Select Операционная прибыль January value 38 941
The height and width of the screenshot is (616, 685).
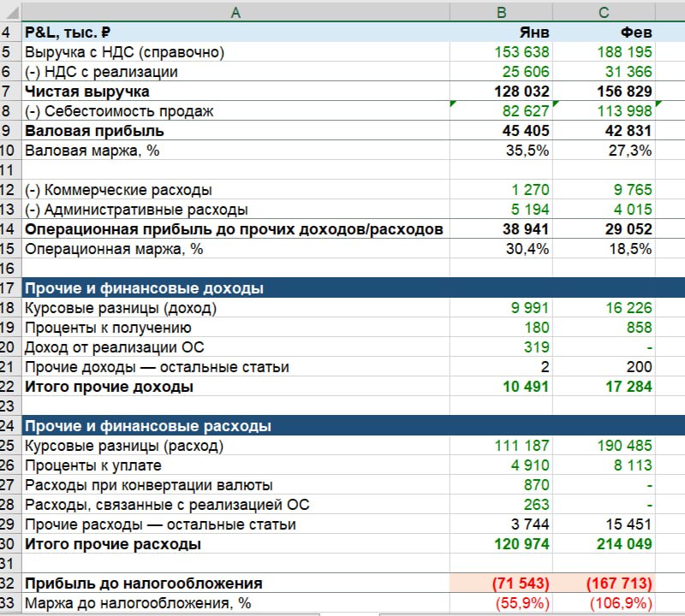click(501, 228)
